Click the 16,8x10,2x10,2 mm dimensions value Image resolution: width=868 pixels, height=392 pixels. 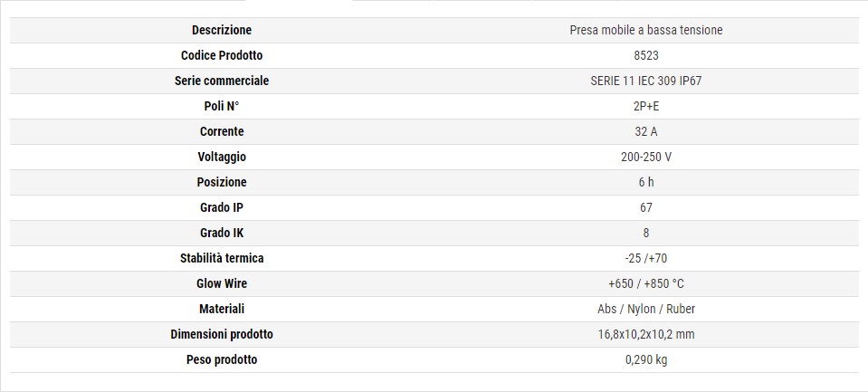pyautogui.click(x=646, y=334)
